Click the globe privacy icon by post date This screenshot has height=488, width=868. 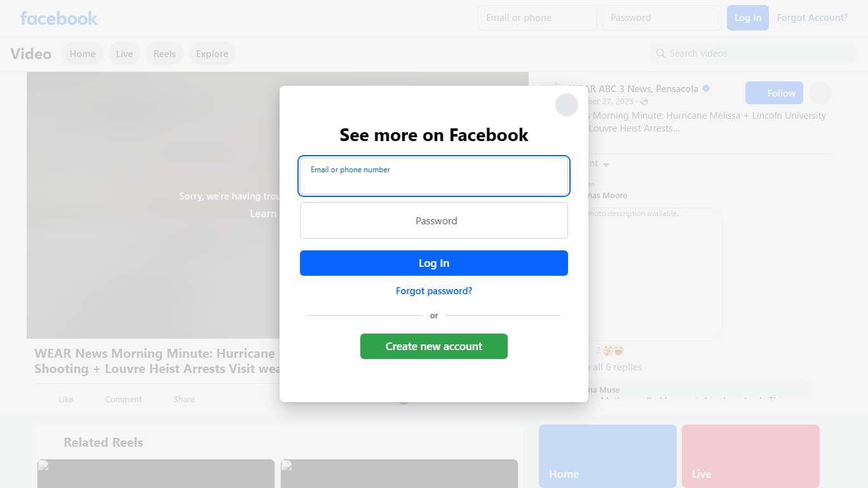[x=644, y=102]
